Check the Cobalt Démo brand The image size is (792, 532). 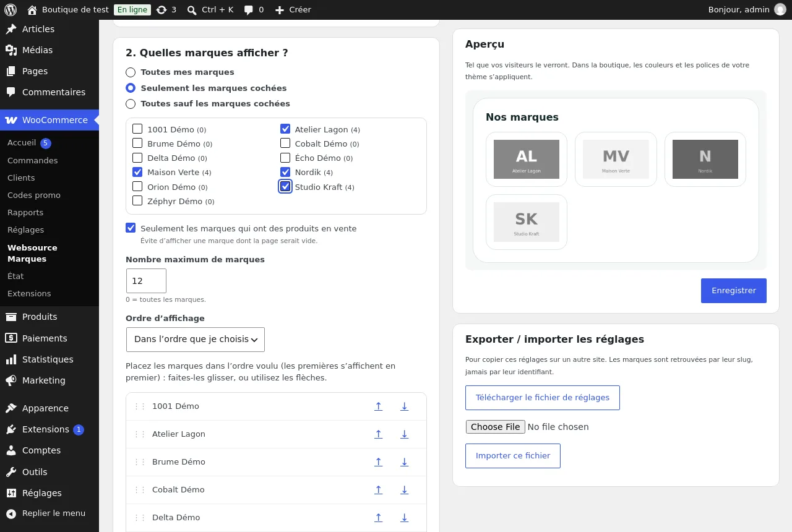pos(285,144)
